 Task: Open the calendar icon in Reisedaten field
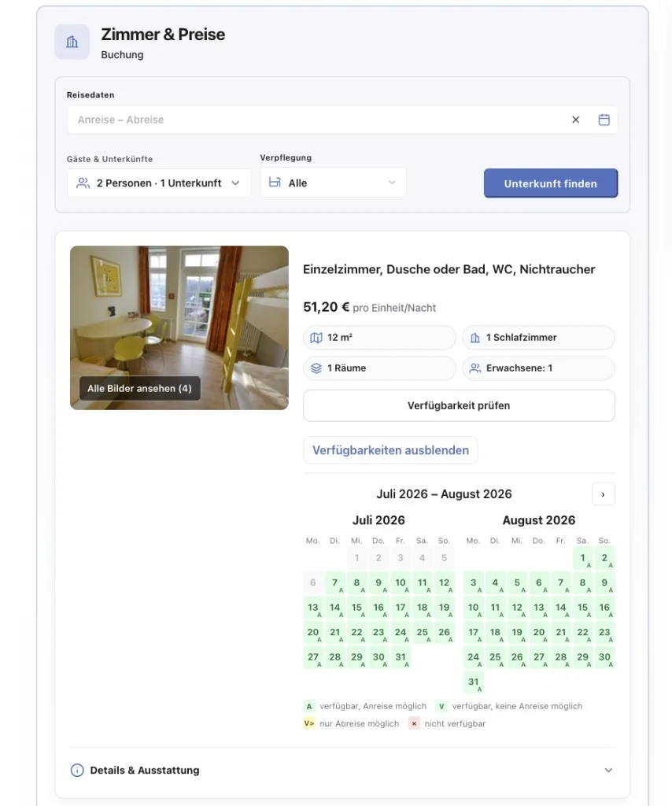pos(604,120)
